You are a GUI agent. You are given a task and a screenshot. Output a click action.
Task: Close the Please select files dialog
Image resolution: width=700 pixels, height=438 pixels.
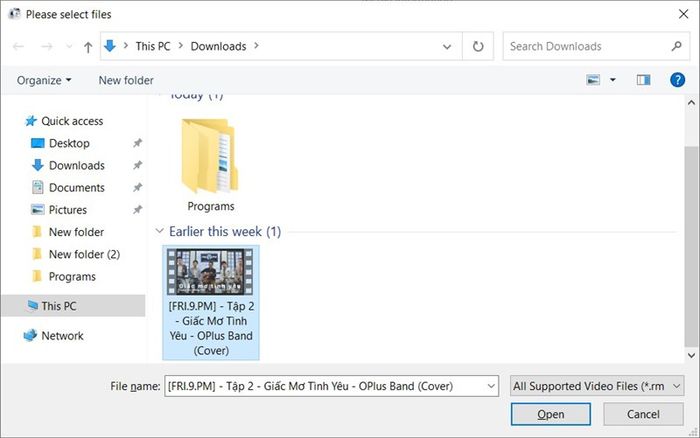click(683, 14)
